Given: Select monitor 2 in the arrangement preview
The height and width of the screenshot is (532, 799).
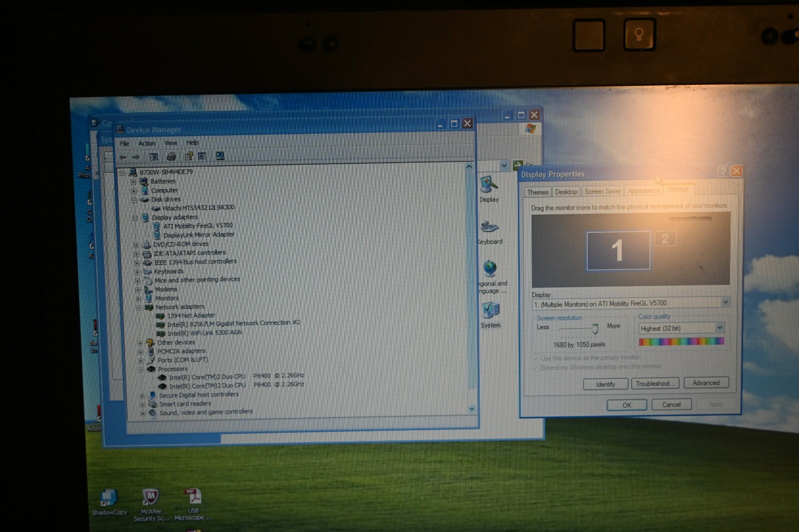Looking at the screenshot, I should (x=665, y=239).
